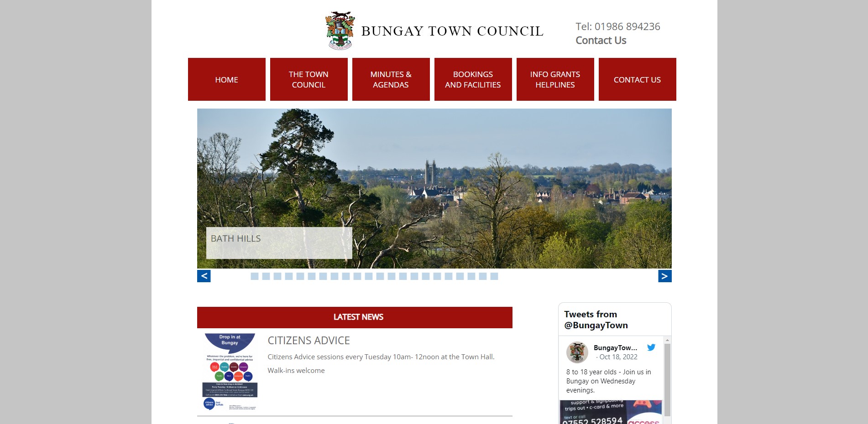Click the BungayTow... account name in the tweet
Viewport: 868px width, 424px height.
pos(615,348)
